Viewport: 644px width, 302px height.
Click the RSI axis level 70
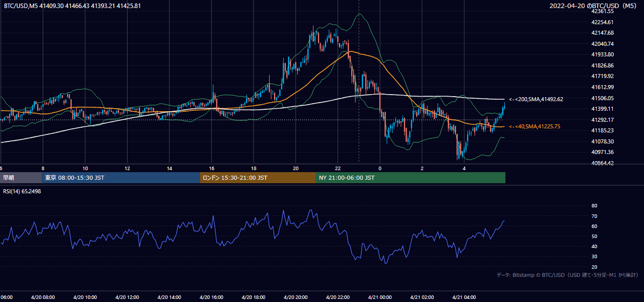(595, 216)
